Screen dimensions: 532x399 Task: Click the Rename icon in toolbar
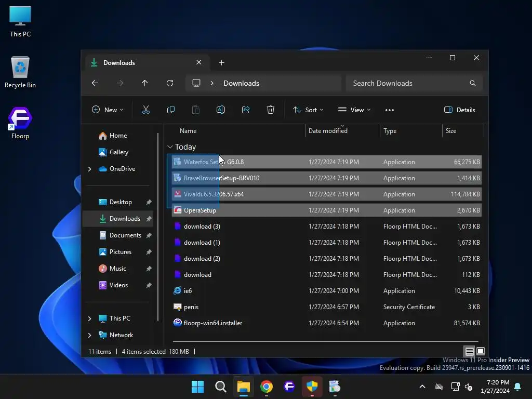(x=220, y=110)
